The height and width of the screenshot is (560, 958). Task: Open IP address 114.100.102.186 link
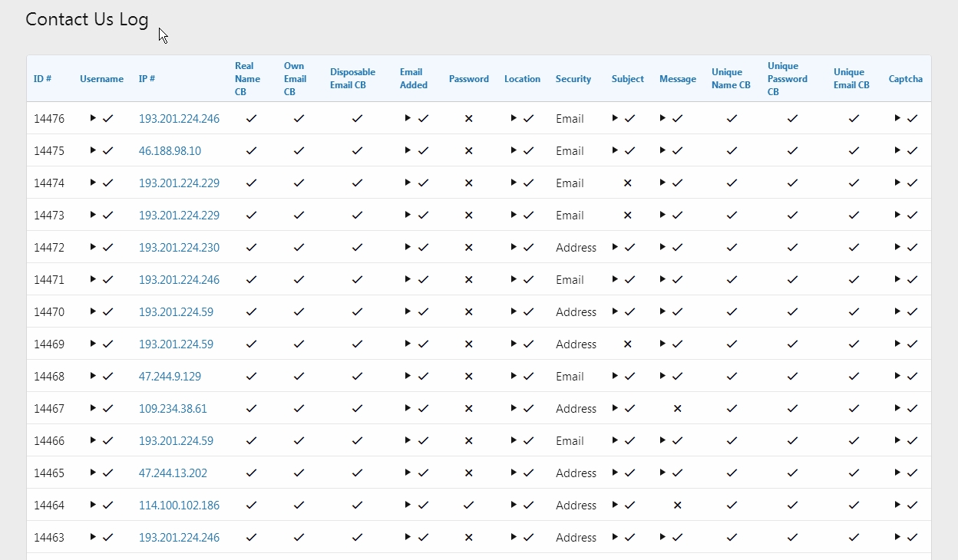coord(179,506)
